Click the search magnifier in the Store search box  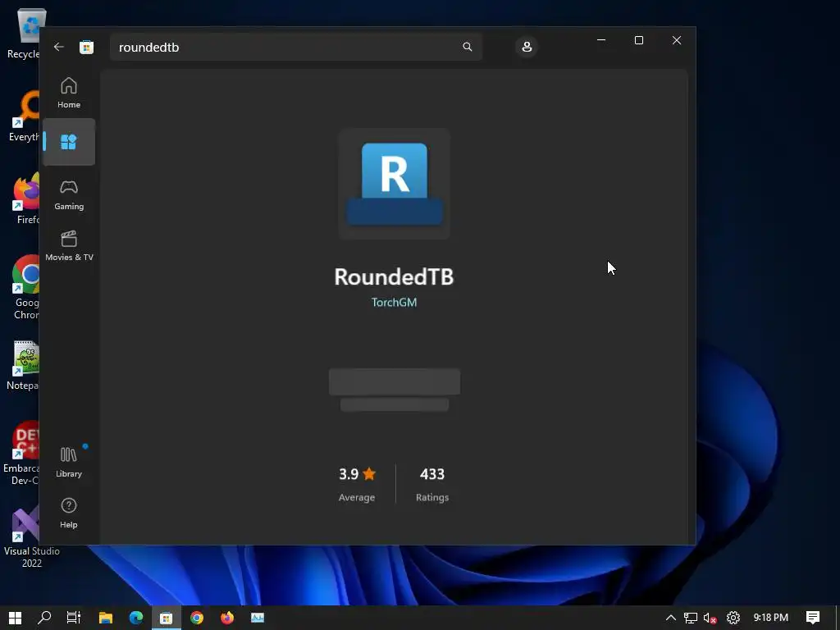pyautogui.click(x=467, y=47)
